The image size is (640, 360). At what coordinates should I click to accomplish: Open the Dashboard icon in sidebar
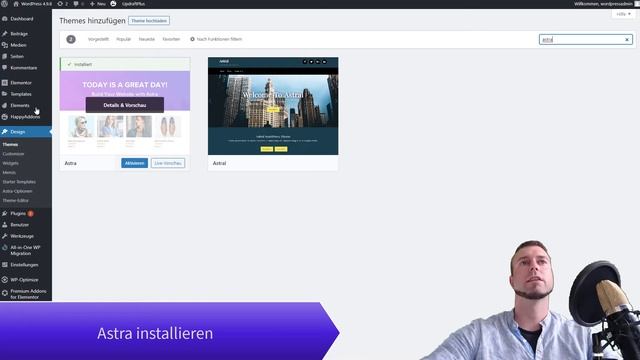pyautogui.click(x=4, y=19)
